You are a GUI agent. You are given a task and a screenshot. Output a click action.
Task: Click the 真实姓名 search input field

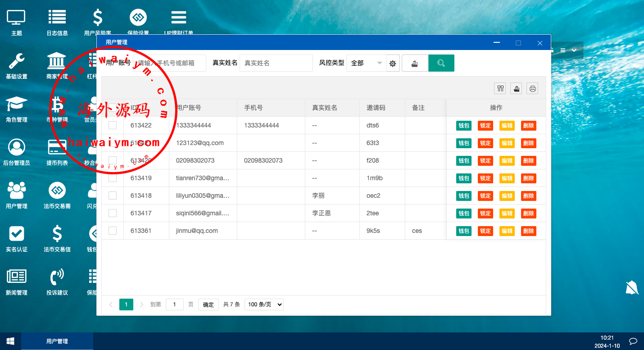click(x=276, y=63)
